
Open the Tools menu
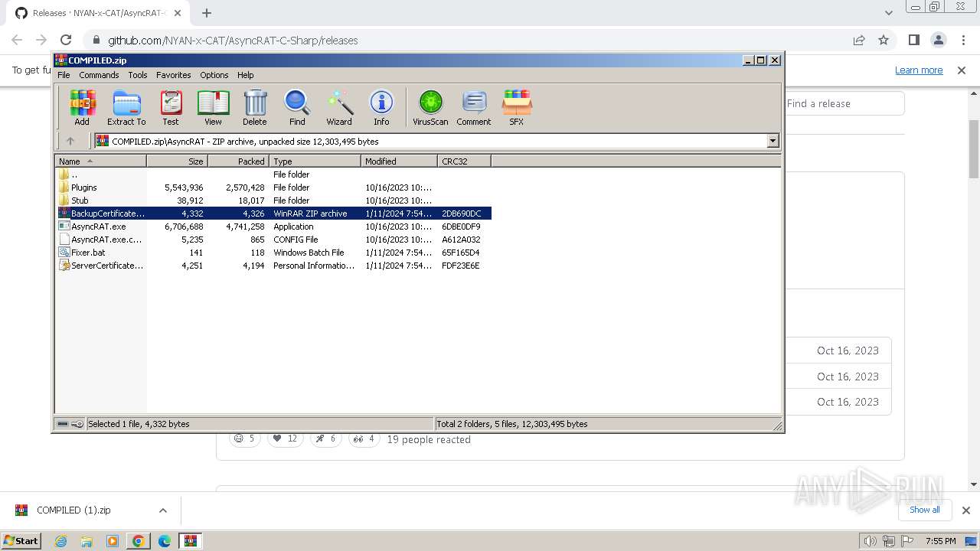[x=138, y=75]
